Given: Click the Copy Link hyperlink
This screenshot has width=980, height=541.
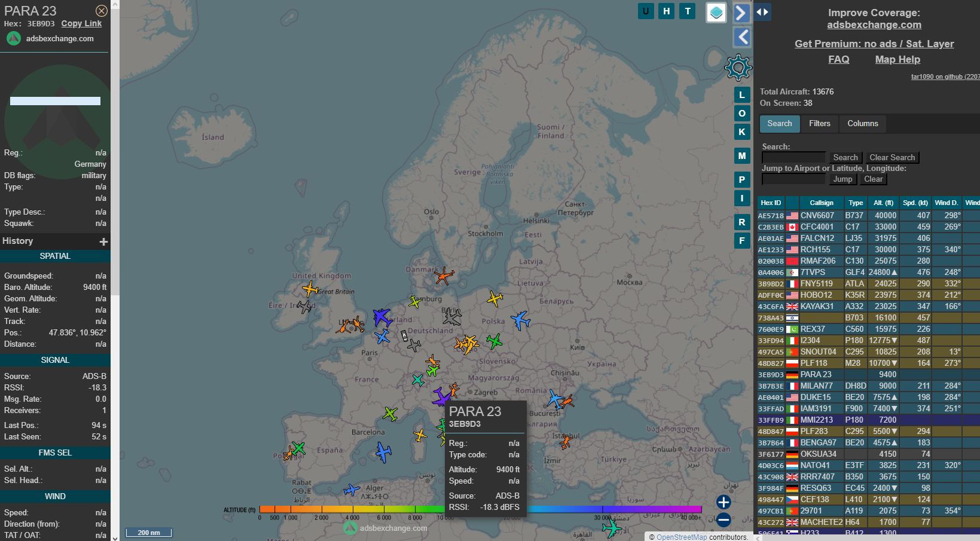Looking at the screenshot, I should pyautogui.click(x=81, y=23).
